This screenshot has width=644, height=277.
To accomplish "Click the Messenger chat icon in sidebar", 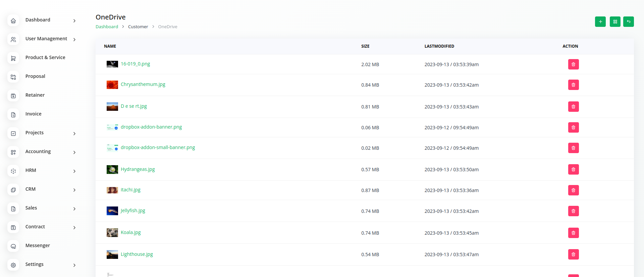I will click(x=13, y=246).
